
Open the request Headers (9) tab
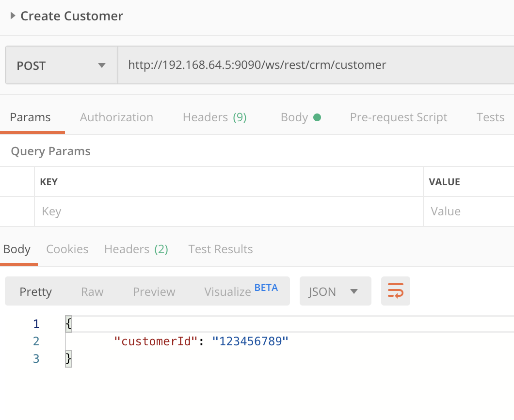point(214,117)
